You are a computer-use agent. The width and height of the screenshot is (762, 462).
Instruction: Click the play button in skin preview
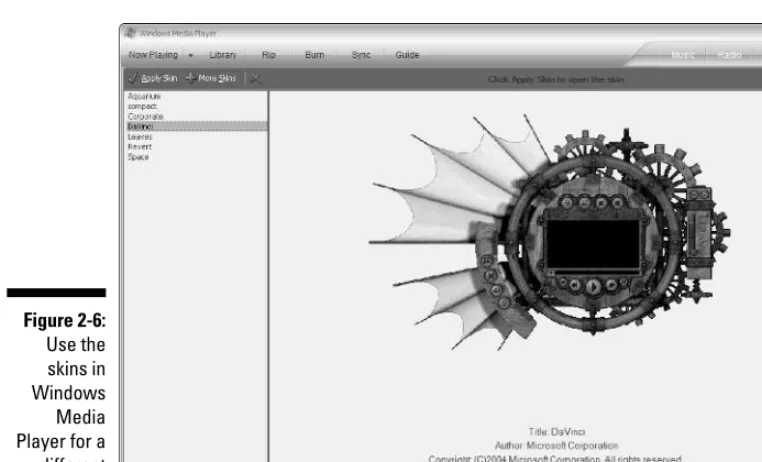(x=593, y=287)
